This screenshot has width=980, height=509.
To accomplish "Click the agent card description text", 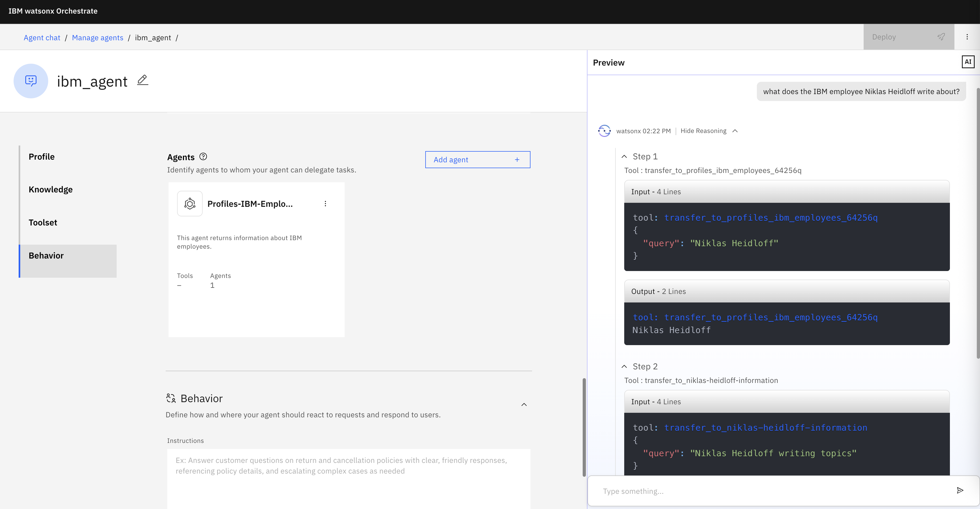I will pos(239,242).
